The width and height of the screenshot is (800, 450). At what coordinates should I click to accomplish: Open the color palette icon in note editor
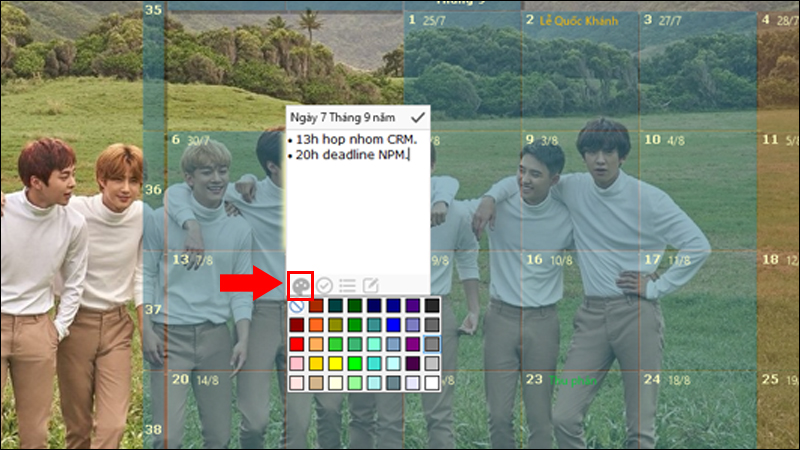click(x=299, y=285)
